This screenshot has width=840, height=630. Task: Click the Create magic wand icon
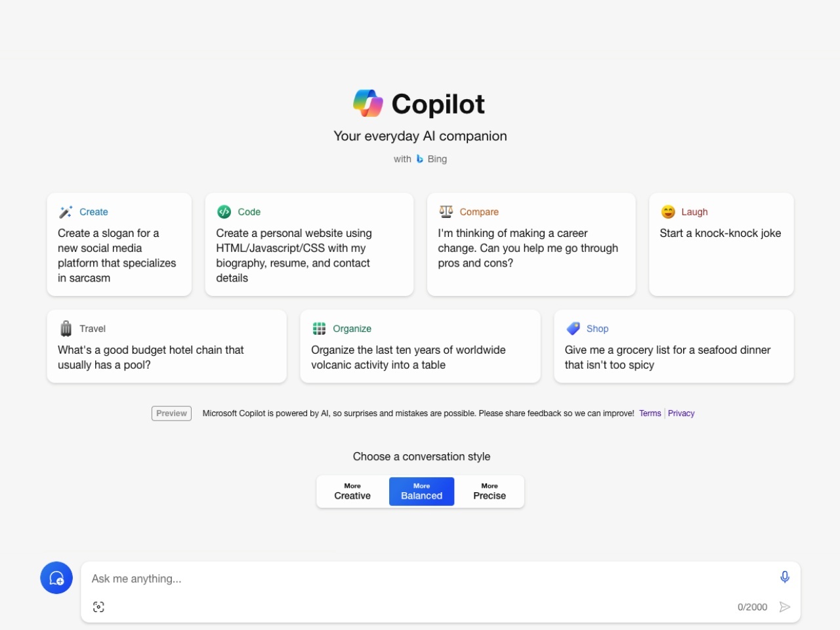point(66,212)
